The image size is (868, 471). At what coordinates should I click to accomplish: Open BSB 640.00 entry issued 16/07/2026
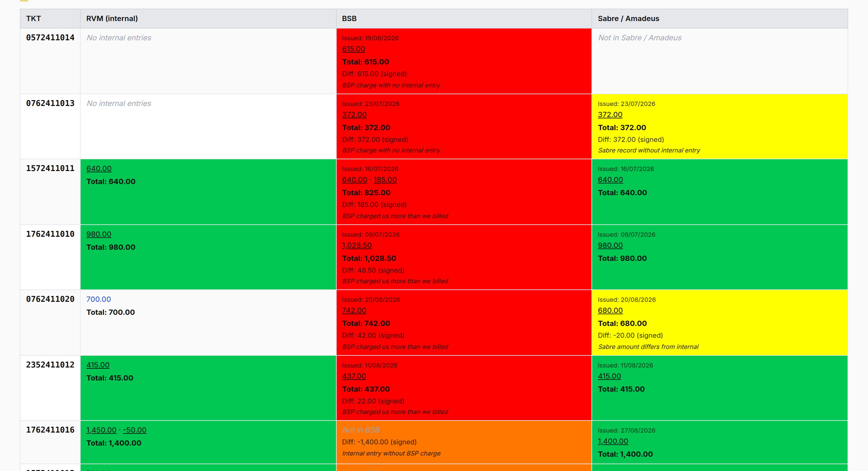(354, 180)
